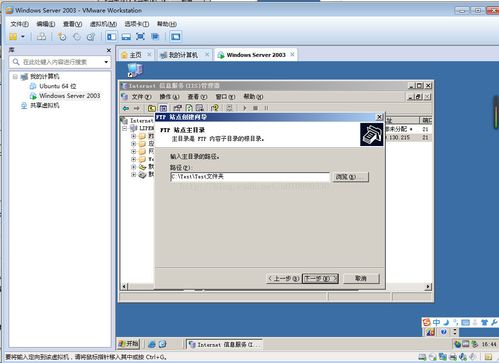Click the IIS help toolbar icon
Viewport: 499px width, 363px height.
pos(215,108)
